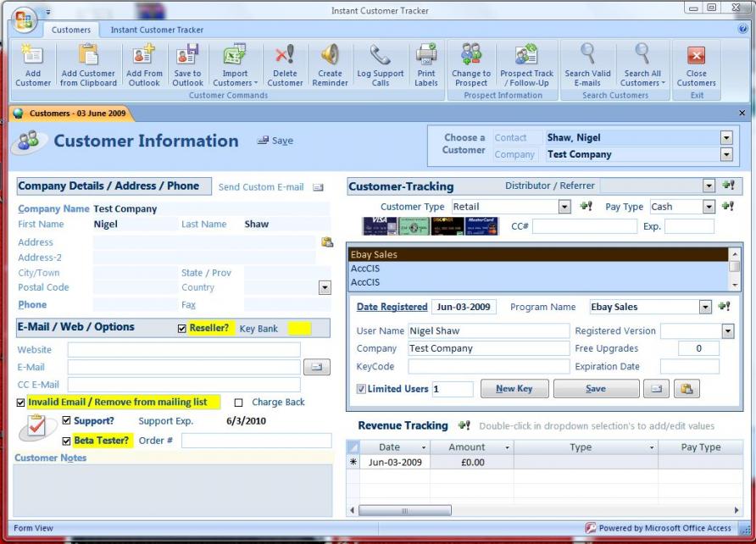Open the Registered Version dropdown
This screenshot has width=756, height=544.
(x=728, y=331)
